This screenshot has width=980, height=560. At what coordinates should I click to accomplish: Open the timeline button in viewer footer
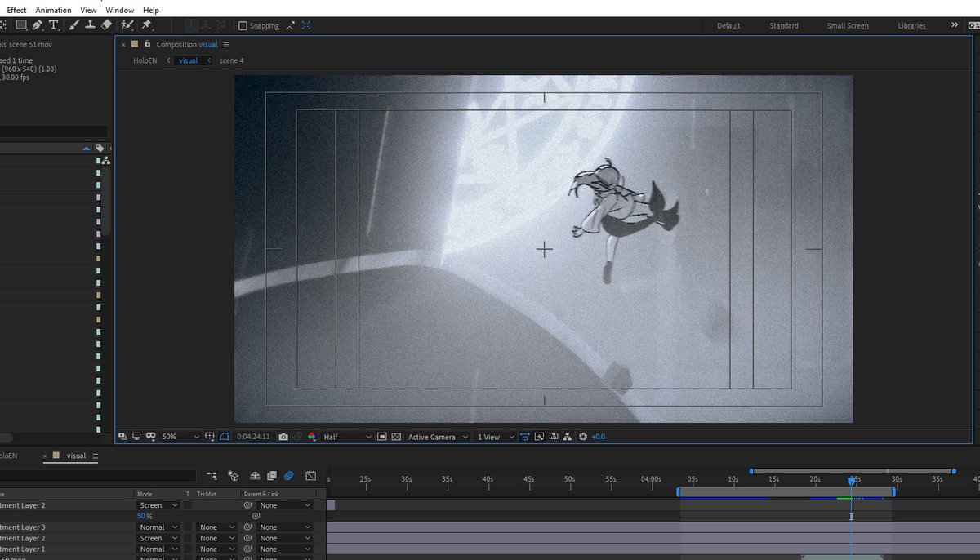pyautogui.click(x=553, y=437)
